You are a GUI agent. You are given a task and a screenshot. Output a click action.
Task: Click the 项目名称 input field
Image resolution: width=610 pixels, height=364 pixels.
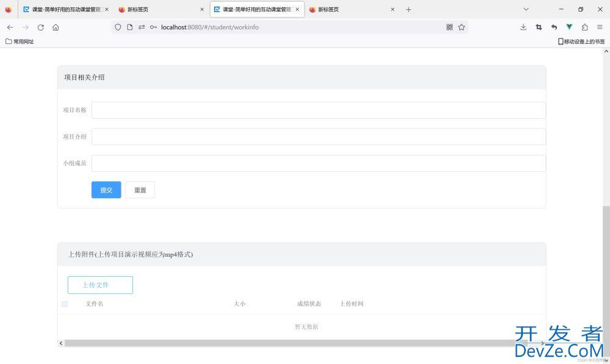click(x=318, y=110)
